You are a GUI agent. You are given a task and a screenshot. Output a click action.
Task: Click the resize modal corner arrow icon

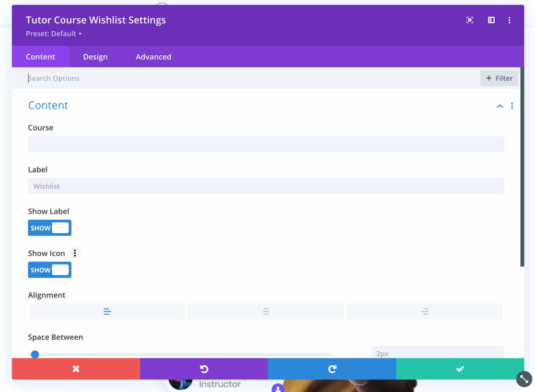point(524,379)
